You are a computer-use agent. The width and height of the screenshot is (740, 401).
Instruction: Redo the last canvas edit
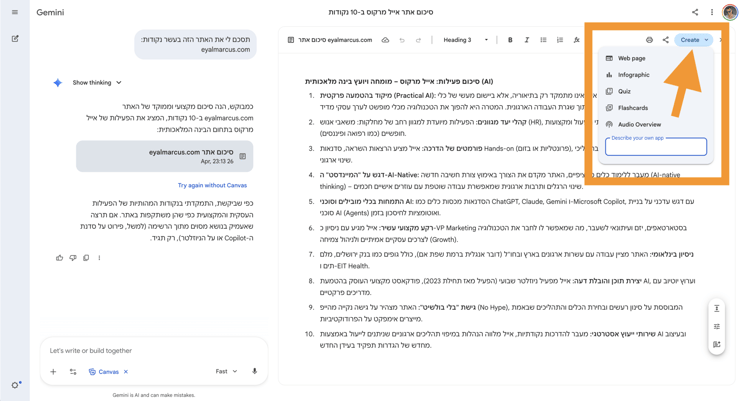[418, 40]
